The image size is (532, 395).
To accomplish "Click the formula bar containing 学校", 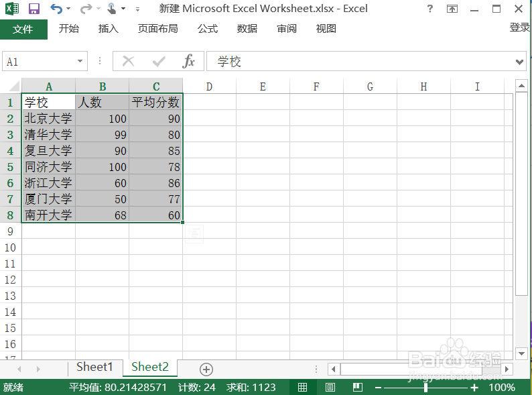I will [x=360, y=62].
